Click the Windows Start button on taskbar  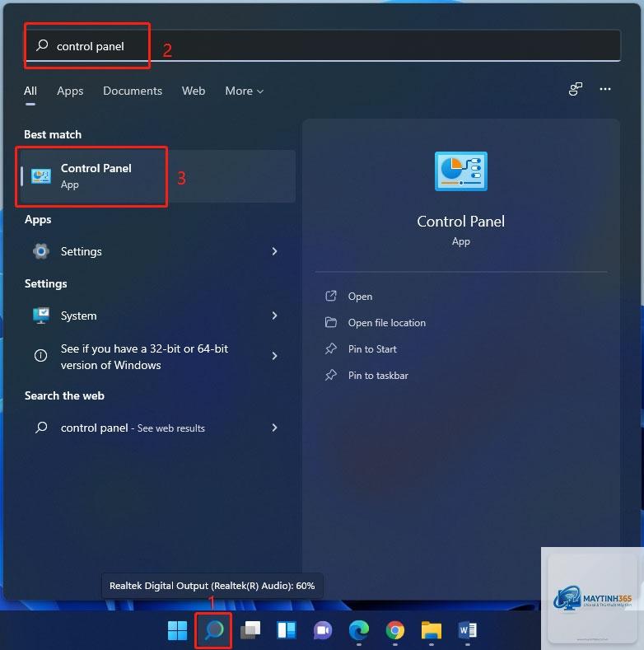pyautogui.click(x=177, y=630)
